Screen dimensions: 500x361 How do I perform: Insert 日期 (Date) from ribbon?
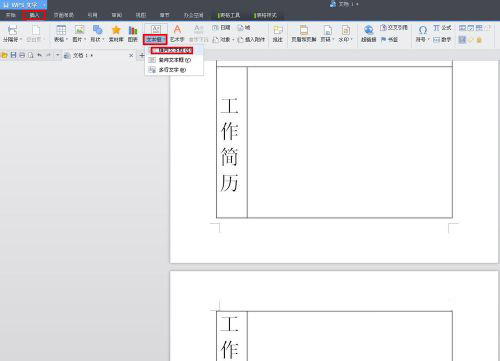221,27
